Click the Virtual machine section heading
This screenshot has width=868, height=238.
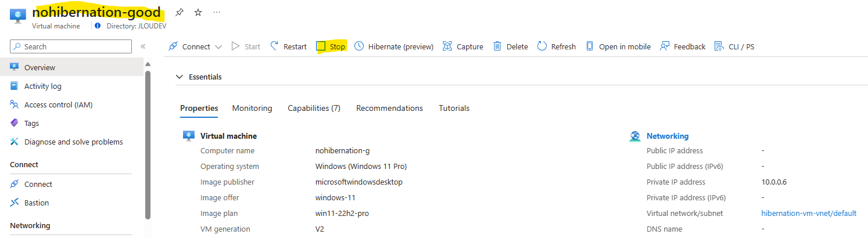(x=228, y=136)
